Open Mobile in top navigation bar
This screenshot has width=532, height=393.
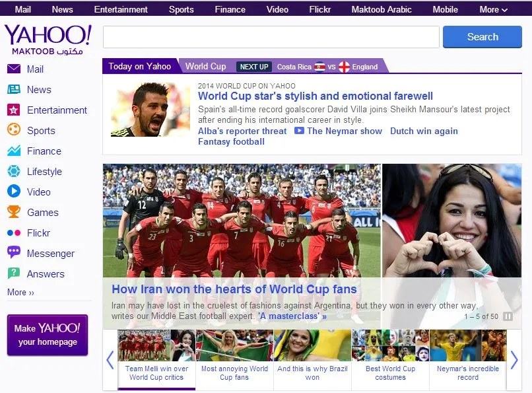coord(445,9)
